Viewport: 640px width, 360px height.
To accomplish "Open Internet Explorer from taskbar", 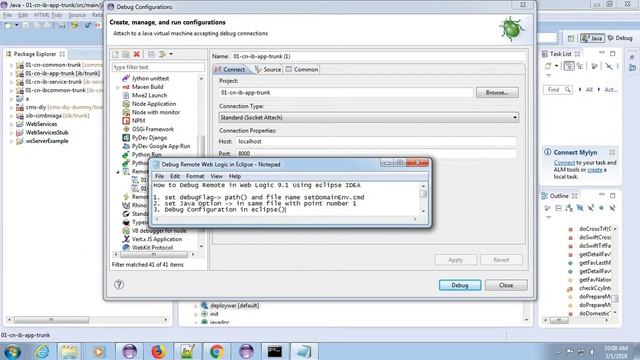I will pos(42,351).
